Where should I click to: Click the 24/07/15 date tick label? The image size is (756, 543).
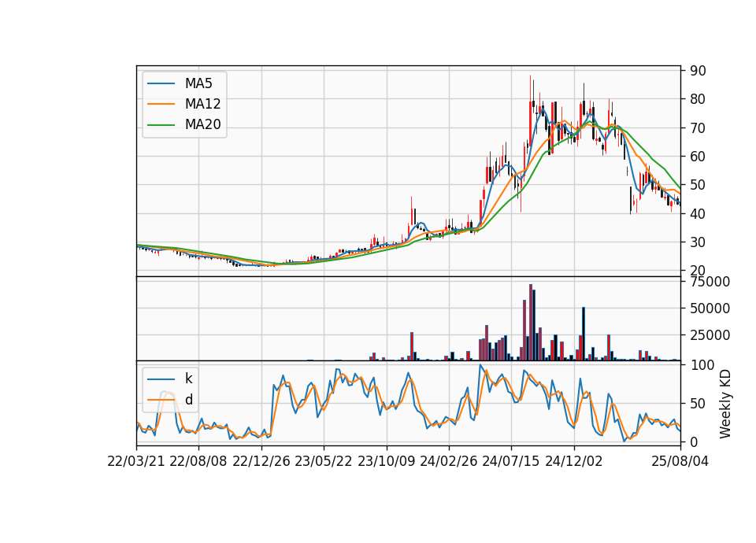[x=511, y=461]
